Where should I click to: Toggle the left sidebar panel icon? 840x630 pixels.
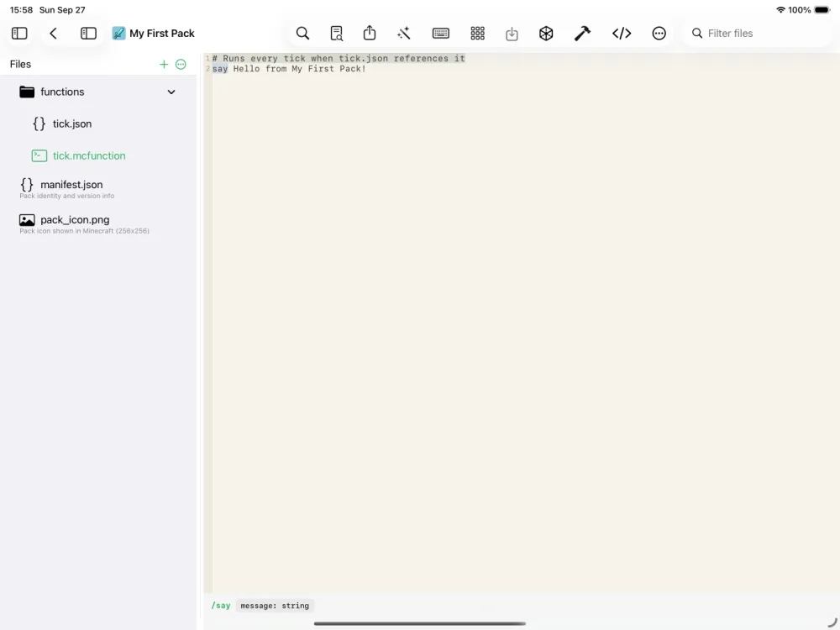point(19,34)
